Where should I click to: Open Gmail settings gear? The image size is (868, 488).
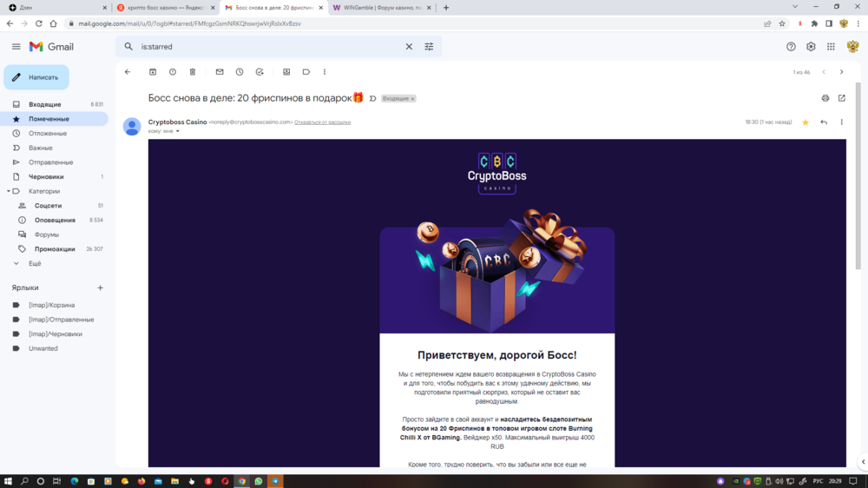pos(811,47)
